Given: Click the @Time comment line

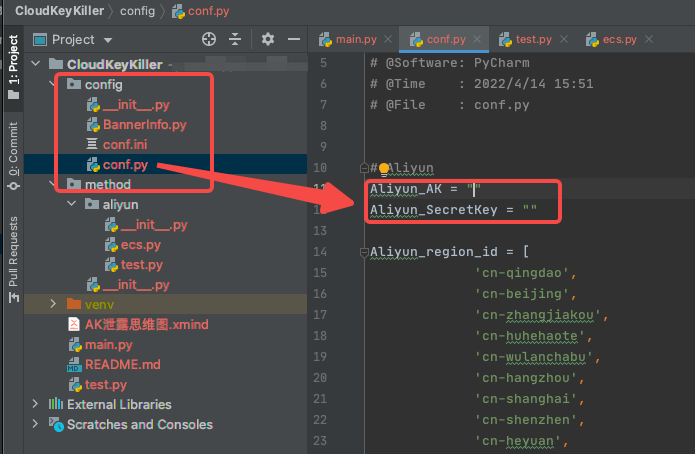Looking at the screenshot, I should coord(481,84).
